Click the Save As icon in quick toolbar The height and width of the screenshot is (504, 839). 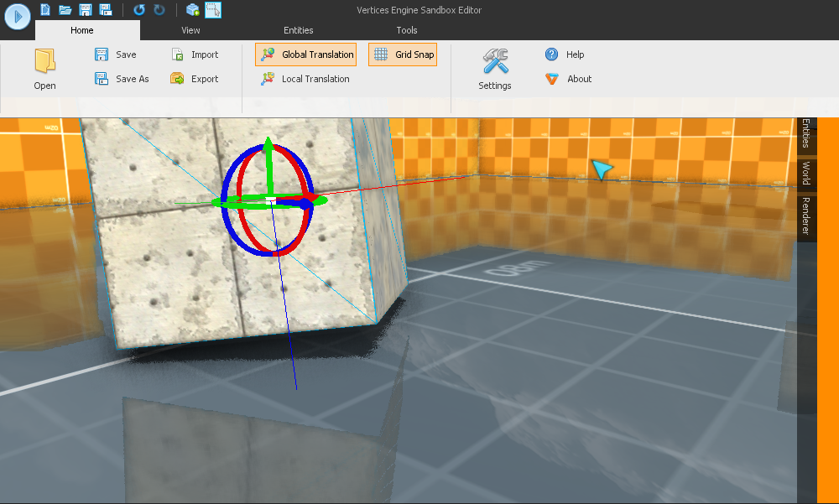[105, 10]
